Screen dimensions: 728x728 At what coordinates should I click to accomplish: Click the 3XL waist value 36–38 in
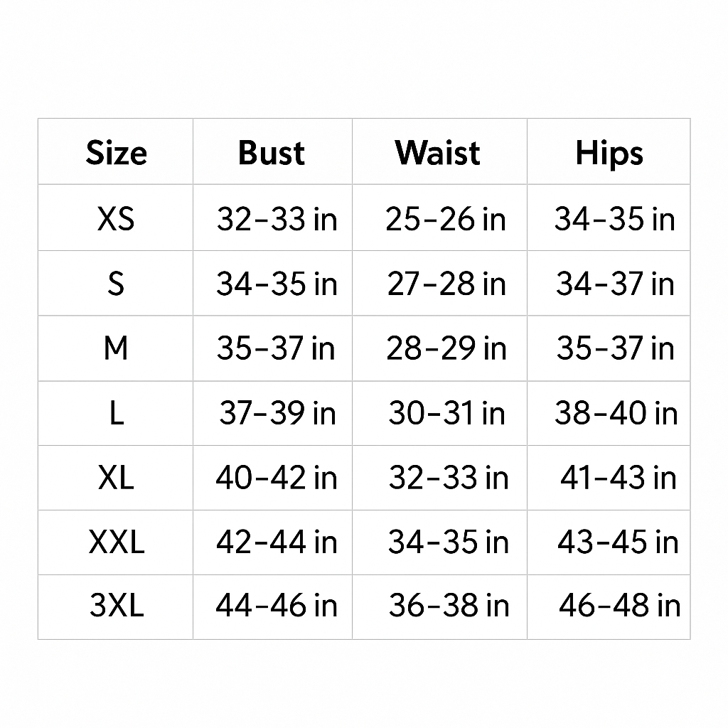[449, 606]
